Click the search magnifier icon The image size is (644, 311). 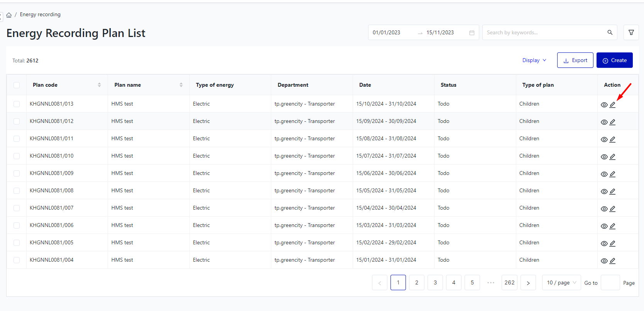pos(610,33)
